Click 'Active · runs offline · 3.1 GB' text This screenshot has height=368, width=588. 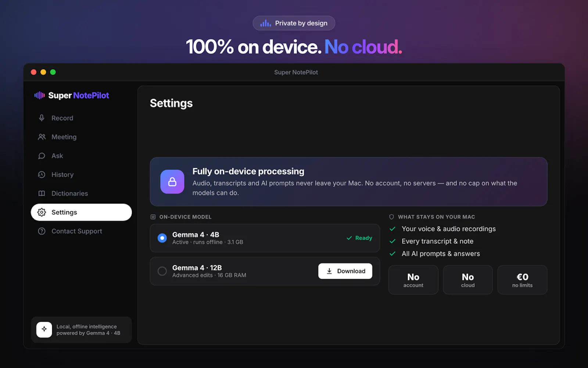[x=208, y=242]
